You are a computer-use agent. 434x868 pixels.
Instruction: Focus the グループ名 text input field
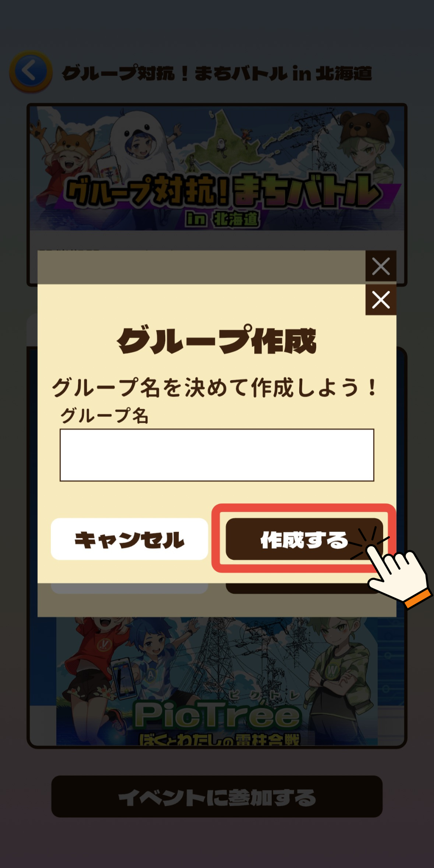(x=217, y=455)
